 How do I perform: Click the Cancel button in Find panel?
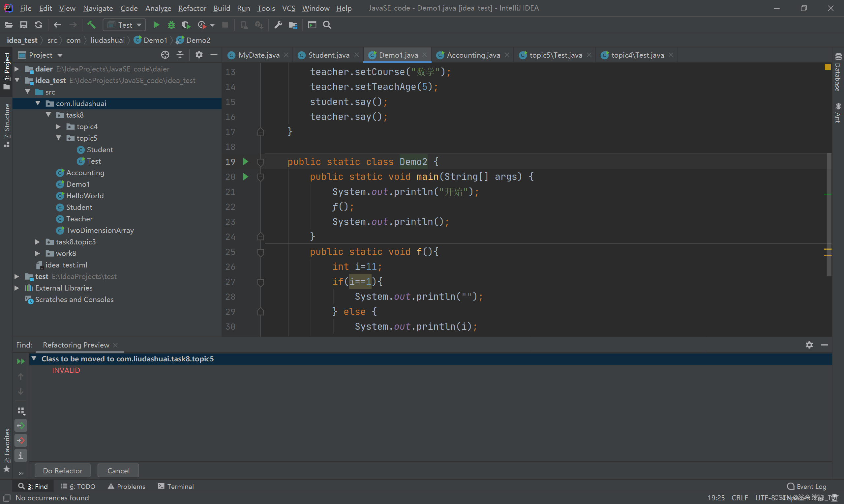tap(118, 471)
